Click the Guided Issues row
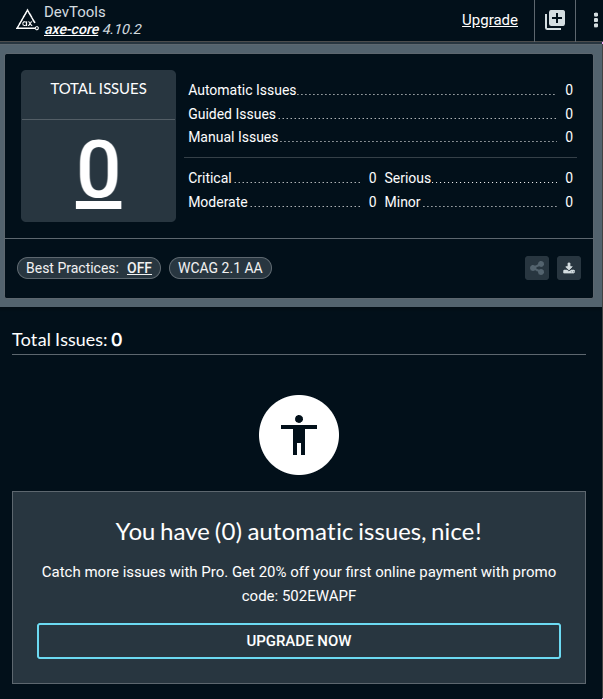This screenshot has width=603, height=699. tap(380, 114)
